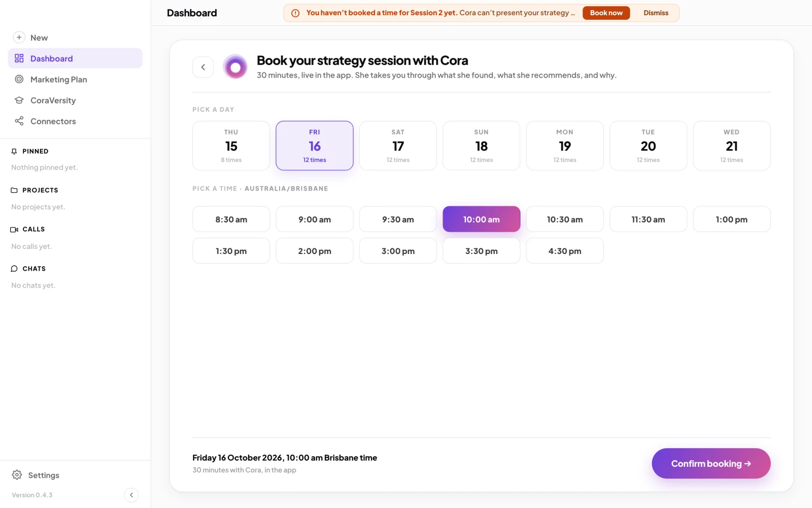
Task: Select the highlighted 10:00 am slot
Action: [482, 219]
